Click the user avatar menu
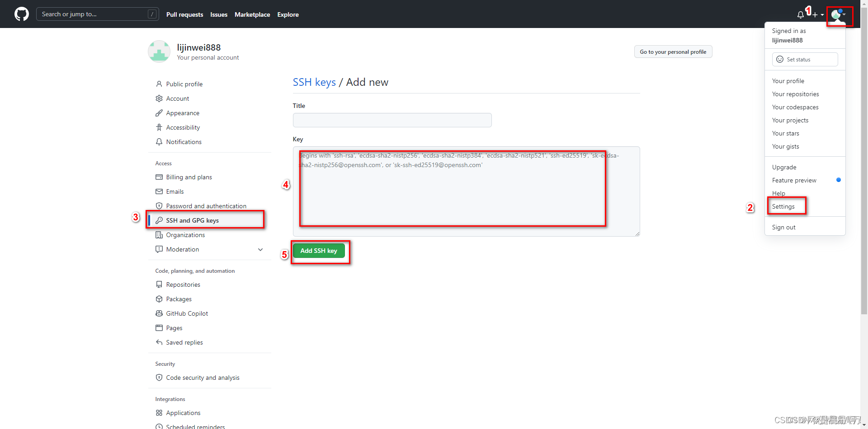The image size is (868, 429). pos(839,14)
